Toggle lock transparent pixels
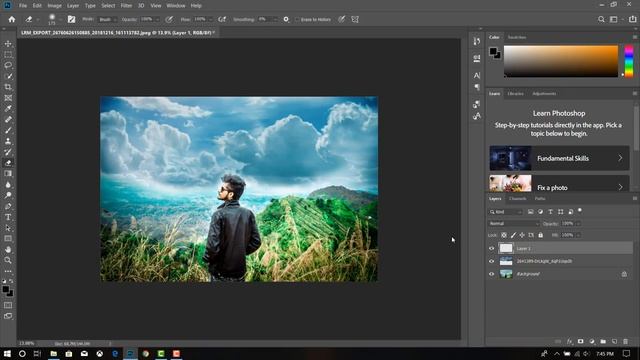 504,235
